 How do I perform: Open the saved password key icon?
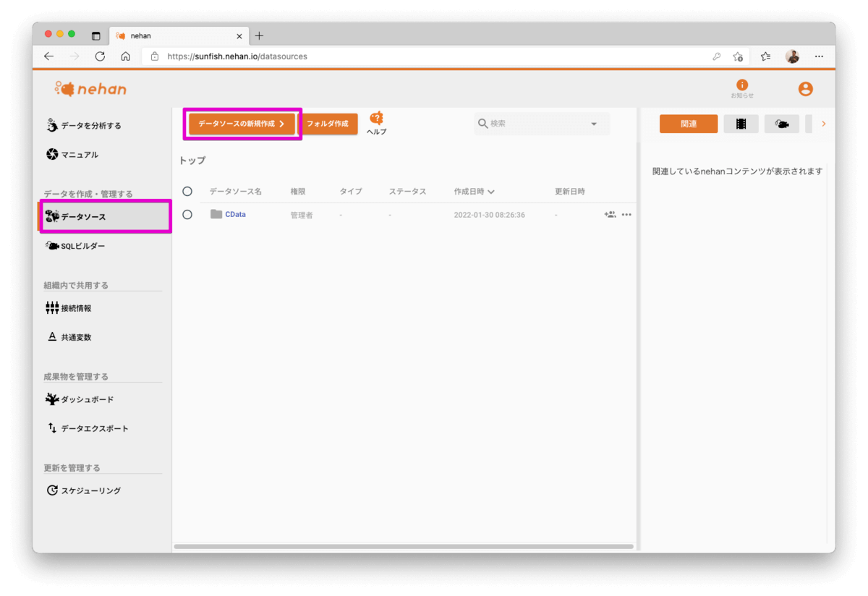coord(717,56)
